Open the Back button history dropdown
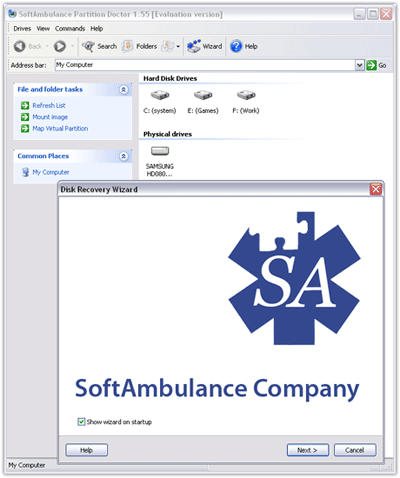400x478 pixels. (x=47, y=46)
